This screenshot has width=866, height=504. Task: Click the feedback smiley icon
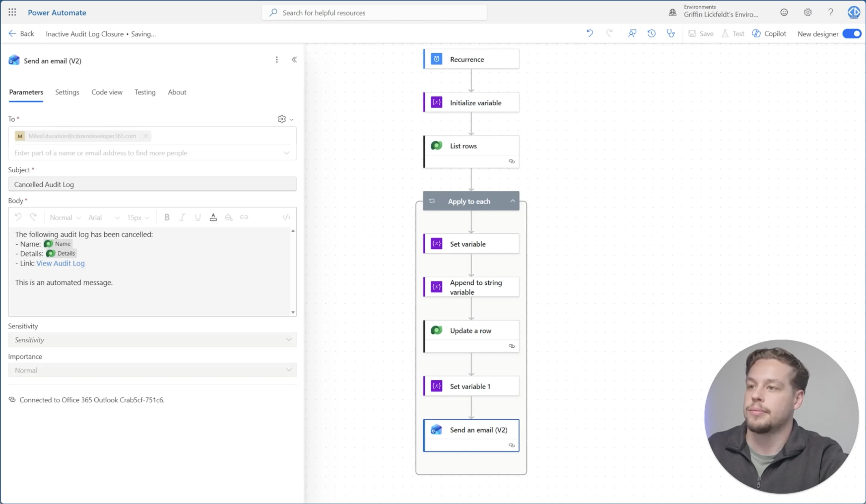click(784, 12)
